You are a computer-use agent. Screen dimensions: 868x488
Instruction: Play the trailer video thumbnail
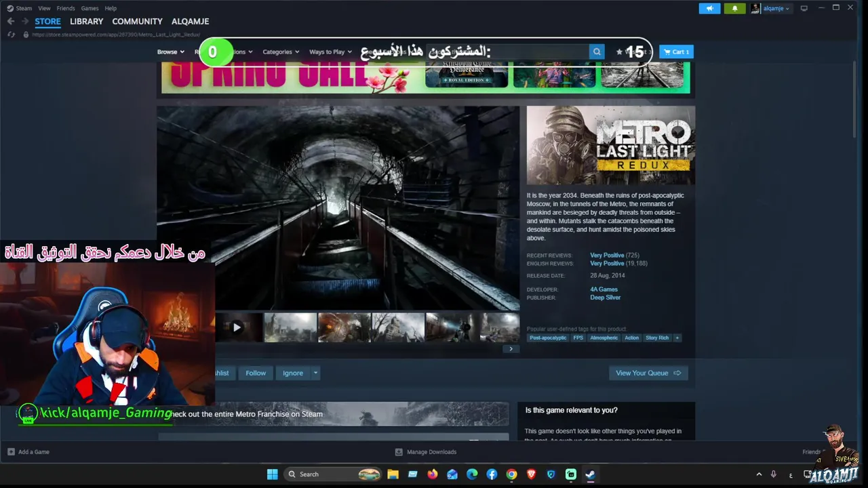pyautogui.click(x=237, y=327)
